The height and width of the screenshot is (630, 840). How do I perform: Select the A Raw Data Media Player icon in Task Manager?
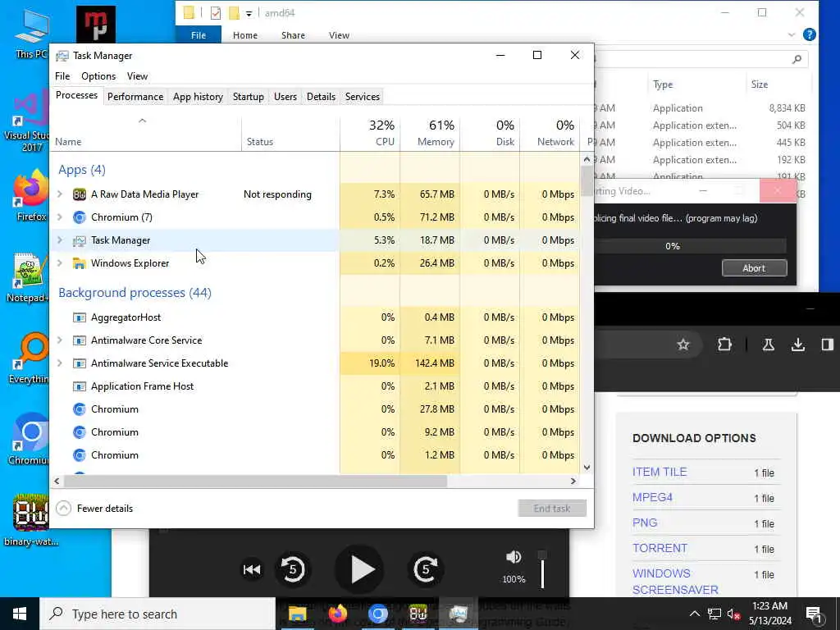point(80,194)
